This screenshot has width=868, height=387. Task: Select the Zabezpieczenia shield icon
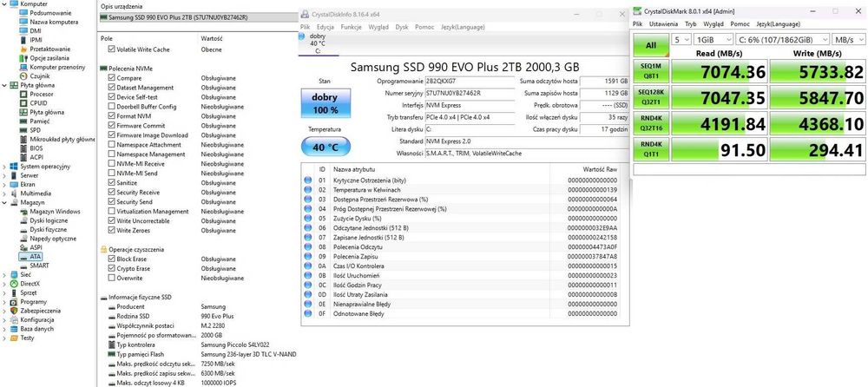15,311
